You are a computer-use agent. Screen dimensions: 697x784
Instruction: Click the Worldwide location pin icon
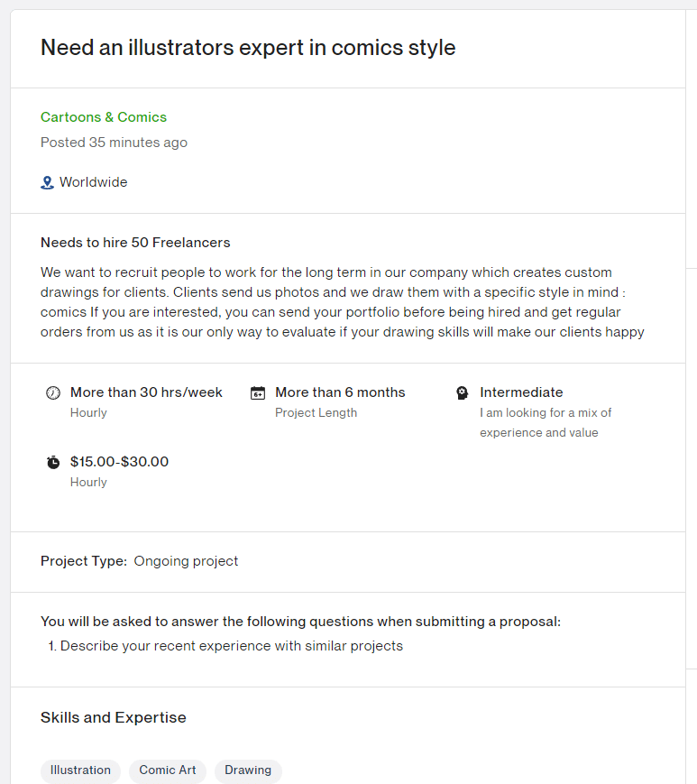click(46, 181)
